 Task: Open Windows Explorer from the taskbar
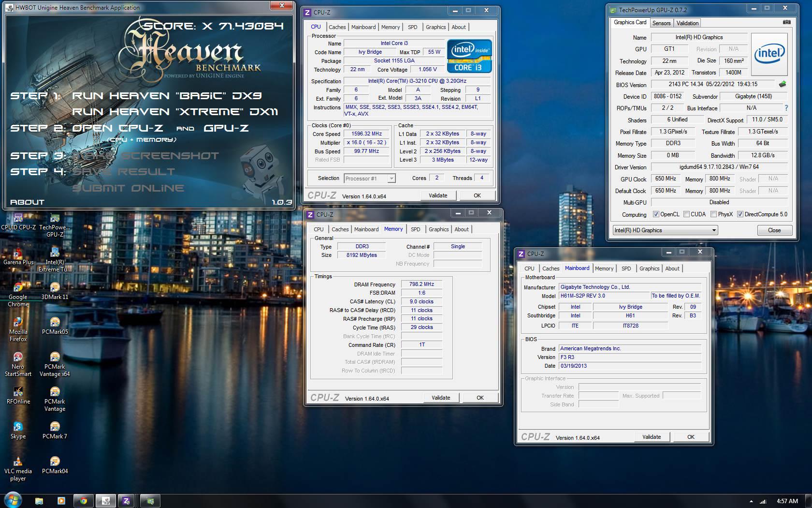coord(39,501)
